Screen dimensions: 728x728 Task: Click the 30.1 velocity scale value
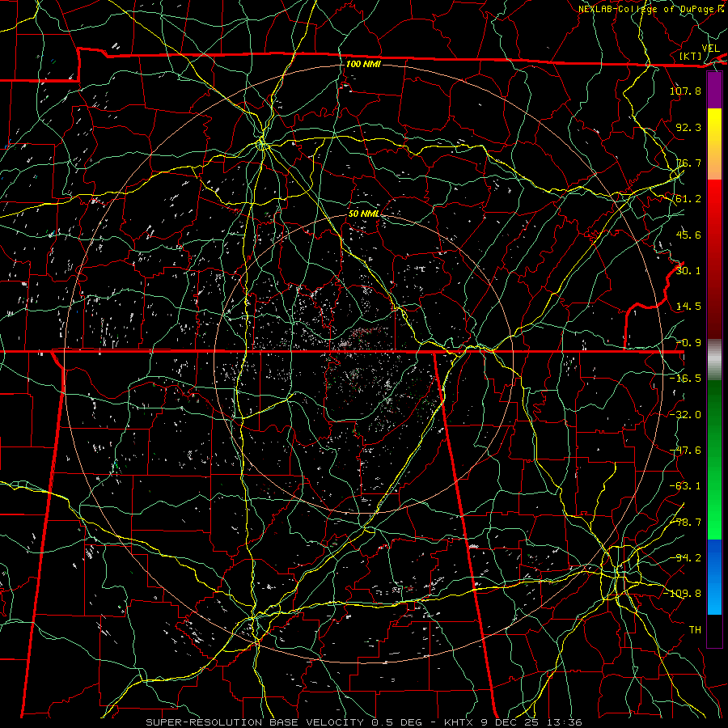(688, 271)
